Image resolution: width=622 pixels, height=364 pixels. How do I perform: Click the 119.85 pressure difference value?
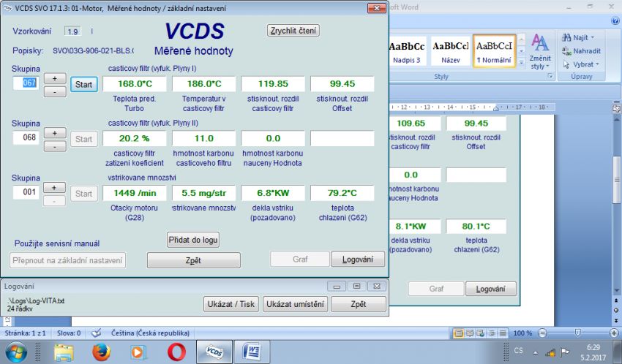click(273, 84)
